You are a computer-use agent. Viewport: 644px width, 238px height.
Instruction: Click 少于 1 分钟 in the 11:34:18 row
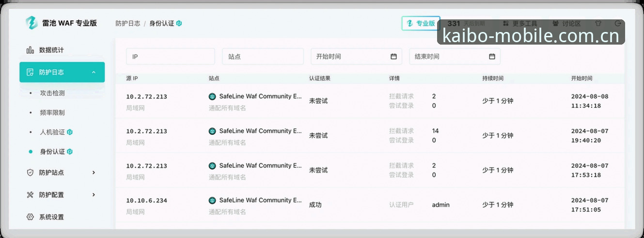498,101
